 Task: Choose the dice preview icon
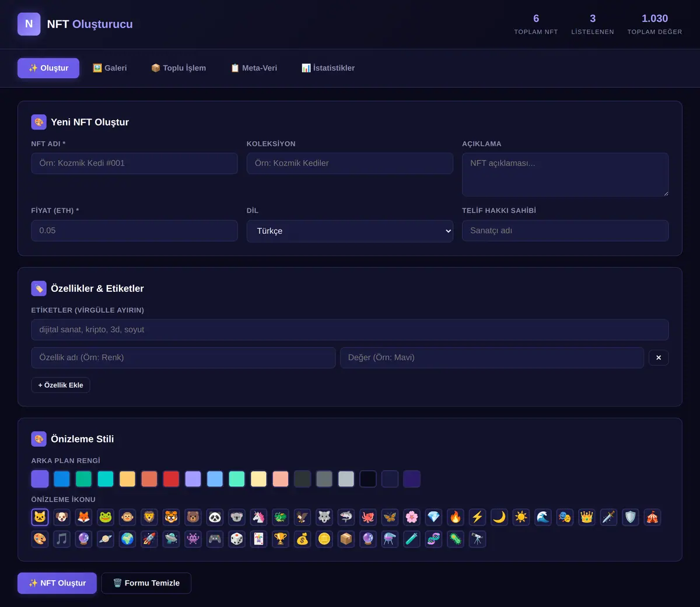237,539
